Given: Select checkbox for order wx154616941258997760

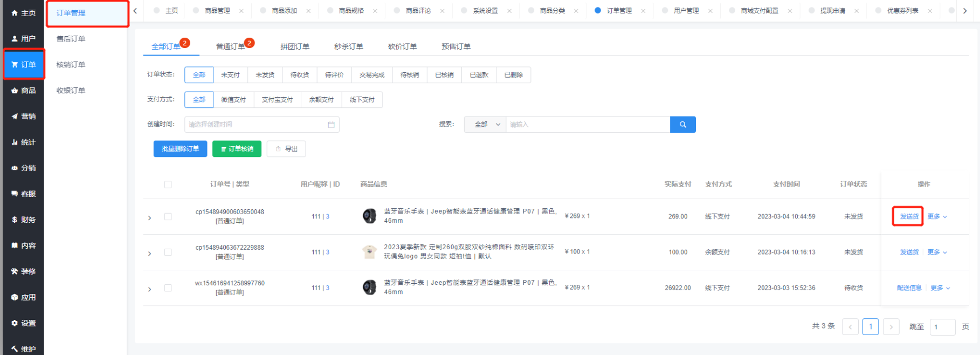Looking at the screenshot, I should pyautogui.click(x=168, y=288).
